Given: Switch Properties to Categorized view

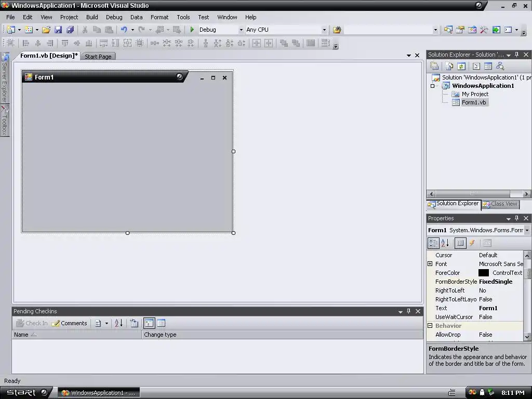Looking at the screenshot, I should 434,243.
